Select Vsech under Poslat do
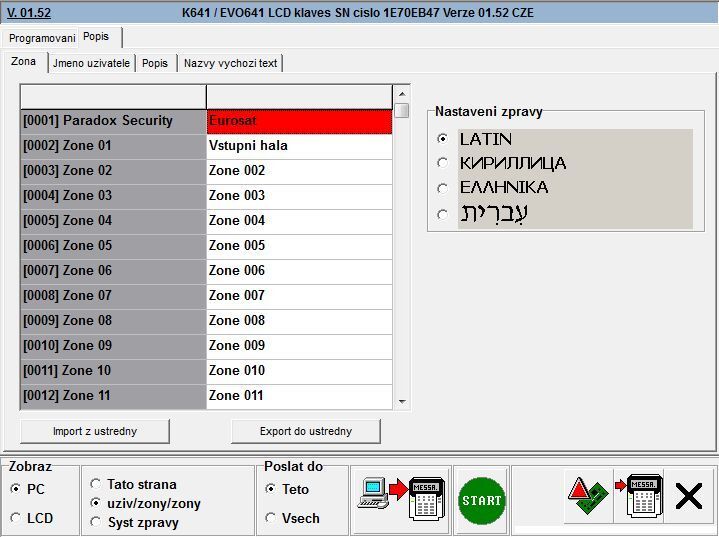The height and width of the screenshot is (537, 719). pos(271,518)
